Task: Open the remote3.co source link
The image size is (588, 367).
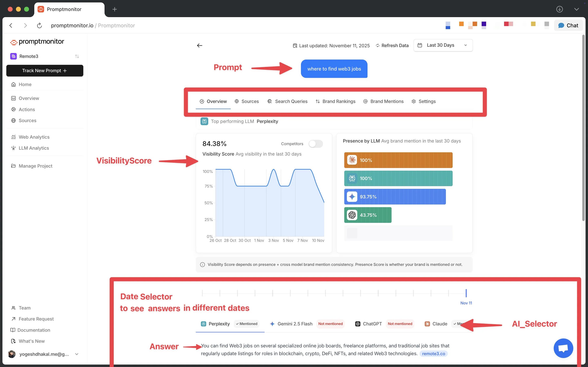Action: 433,354
